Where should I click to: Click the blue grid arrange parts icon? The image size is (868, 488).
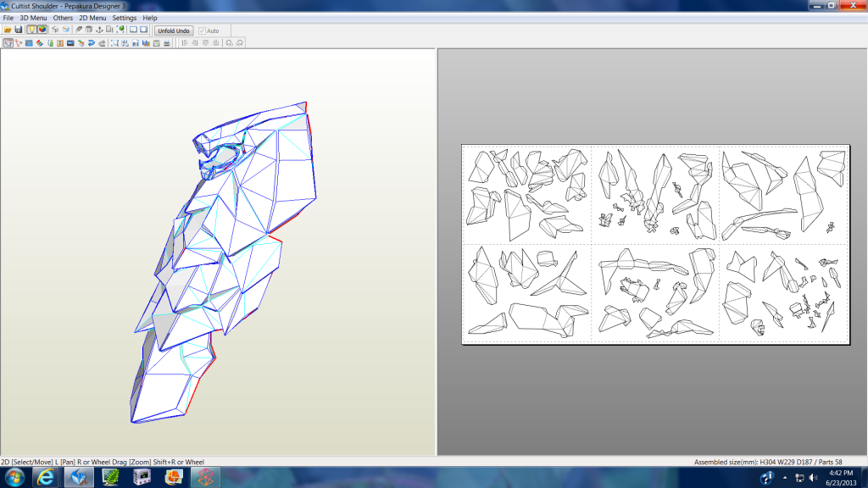point(125,42)
